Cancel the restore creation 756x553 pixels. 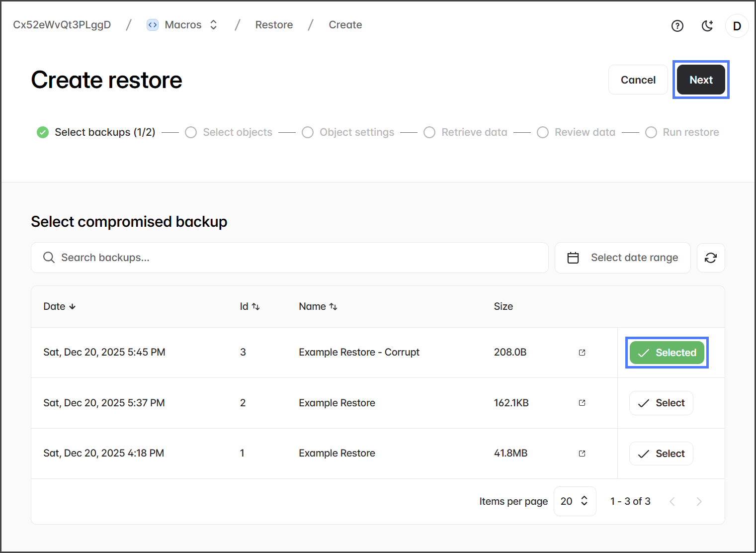[x=638, y=80]
